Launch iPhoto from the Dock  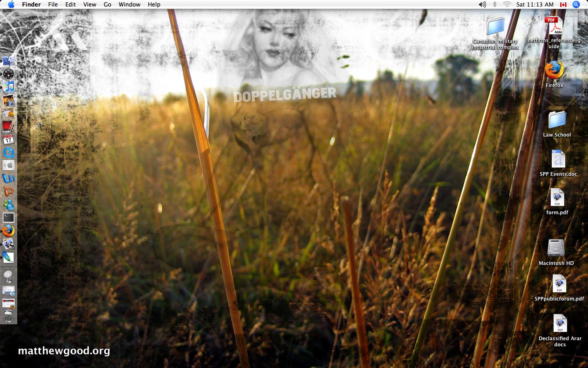9,100
